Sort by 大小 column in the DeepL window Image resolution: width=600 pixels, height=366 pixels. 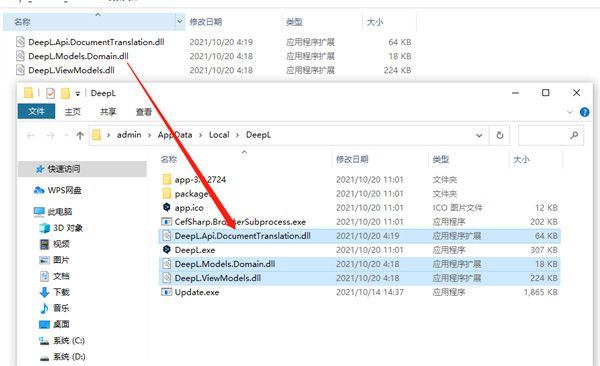pos(521,159)
